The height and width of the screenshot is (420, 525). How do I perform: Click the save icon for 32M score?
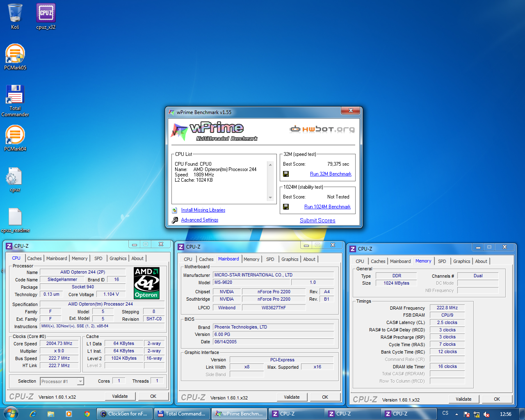coord(286,174)
